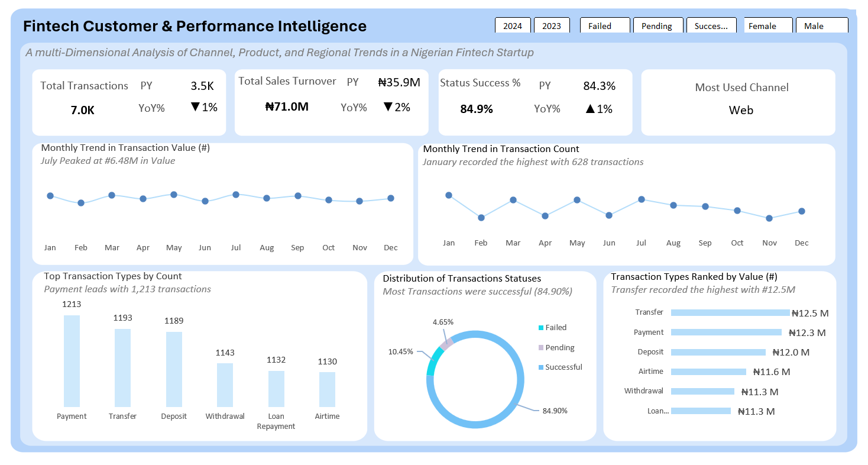Click the 84.3% previous year value
Screen dimensions: 868x465
[599, 86]
